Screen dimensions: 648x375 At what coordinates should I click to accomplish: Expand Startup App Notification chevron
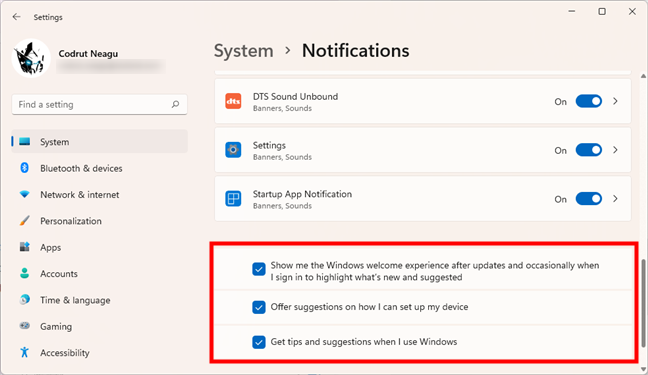tap(615, 198)
